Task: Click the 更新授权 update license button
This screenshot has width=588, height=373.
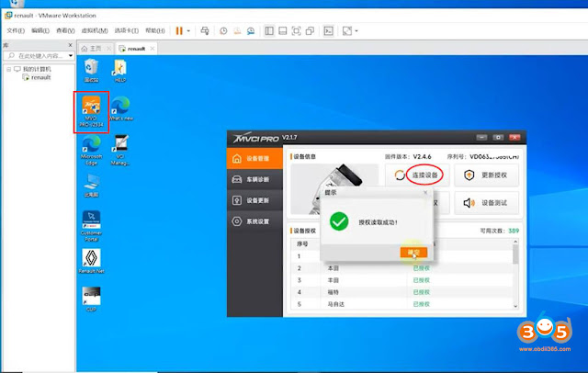Action: (486, 175)
